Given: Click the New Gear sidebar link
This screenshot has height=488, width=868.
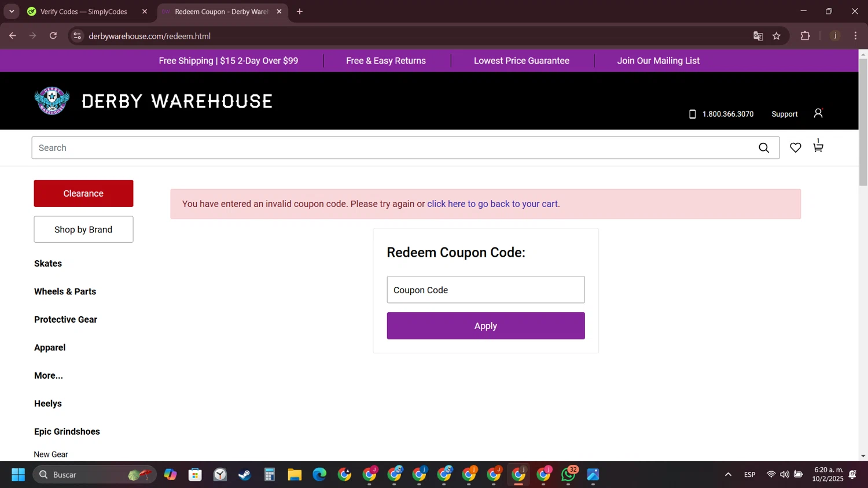Looking at the screenshot, I should 51,454.
